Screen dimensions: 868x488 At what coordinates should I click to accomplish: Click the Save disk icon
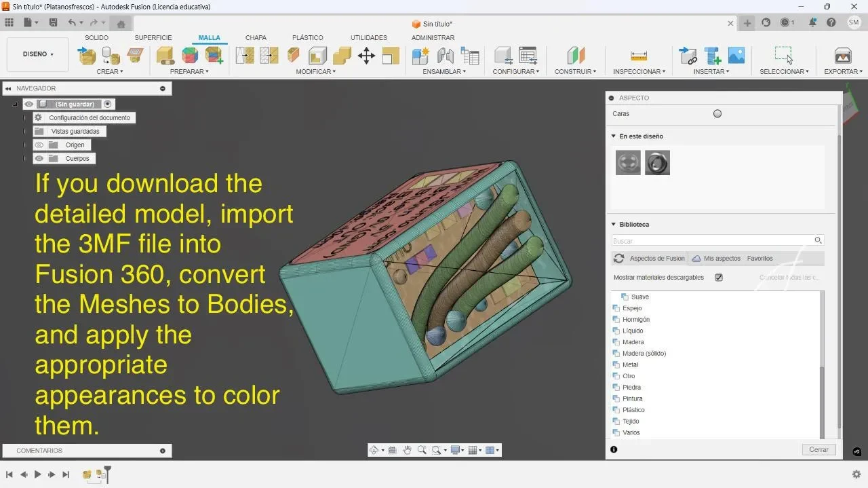53,22
